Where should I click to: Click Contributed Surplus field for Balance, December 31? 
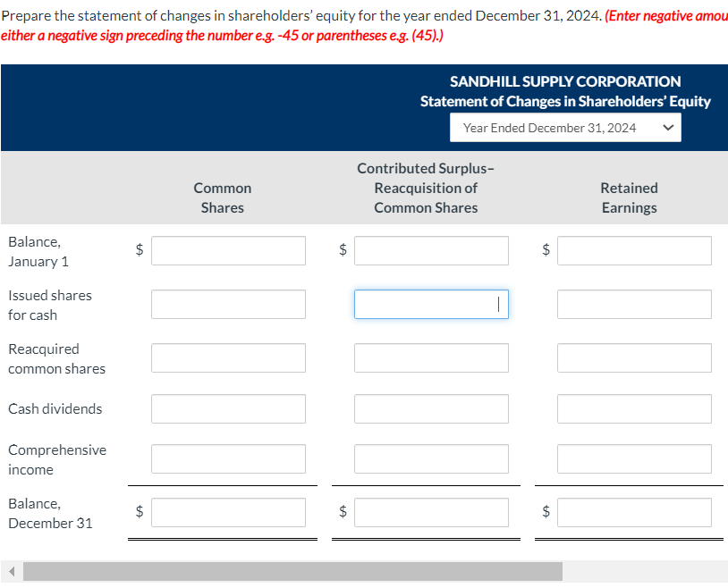click(431, 512)
